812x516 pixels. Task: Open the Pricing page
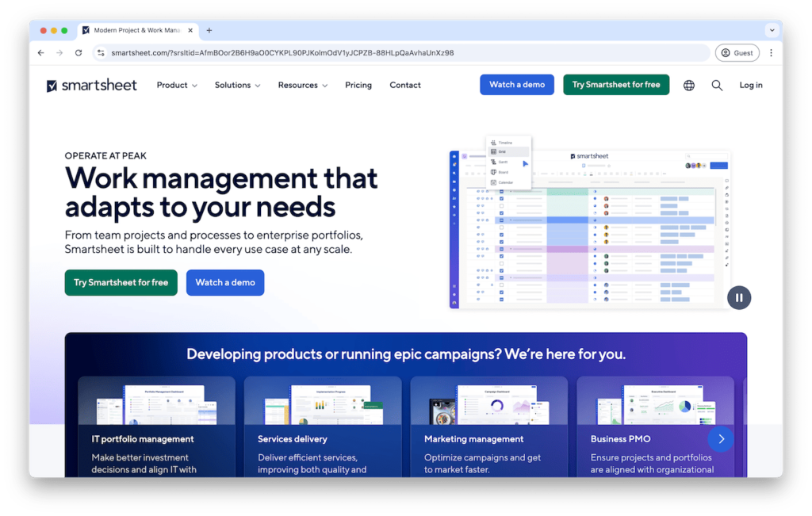coord(358,86)
